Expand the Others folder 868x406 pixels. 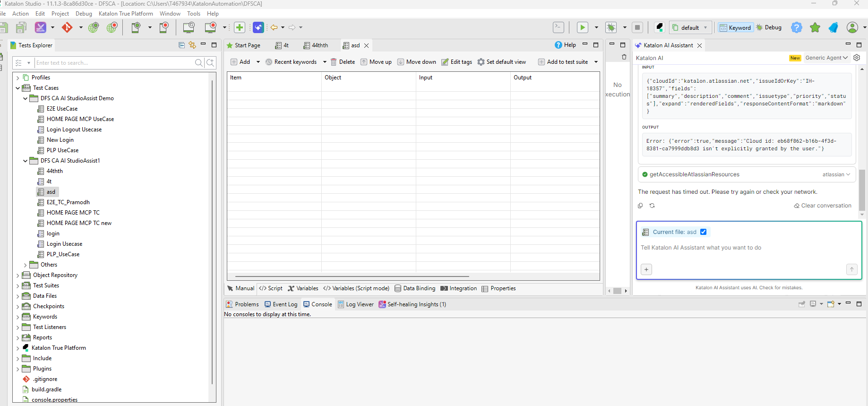click(26, 265)
